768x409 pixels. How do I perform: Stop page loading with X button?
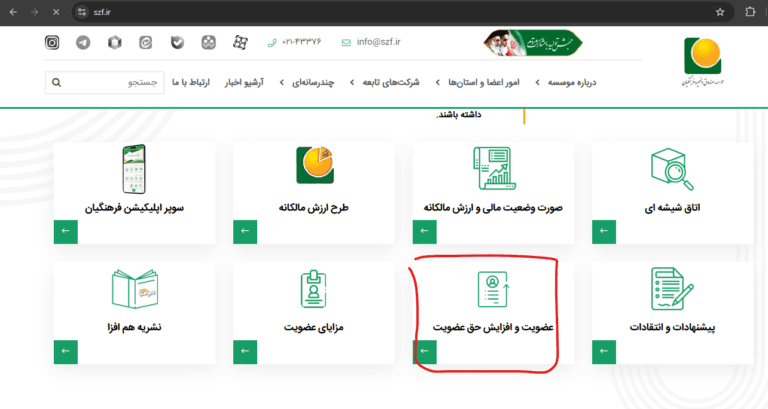tap(56, 12)
